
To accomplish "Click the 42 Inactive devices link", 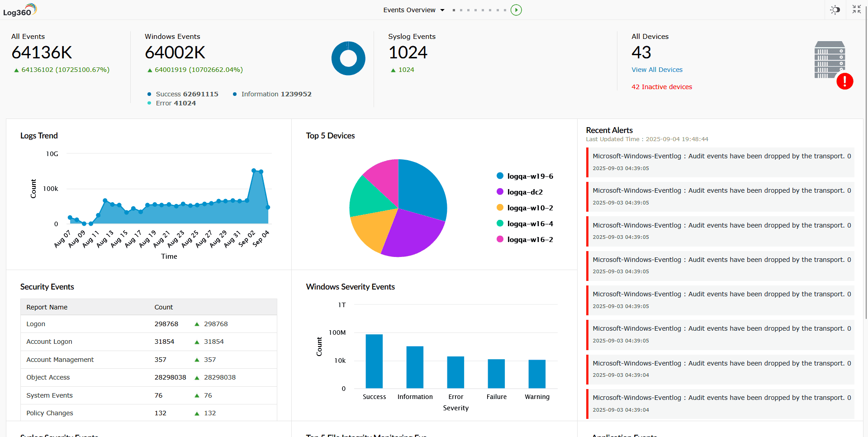I will [x=662, y=87].
